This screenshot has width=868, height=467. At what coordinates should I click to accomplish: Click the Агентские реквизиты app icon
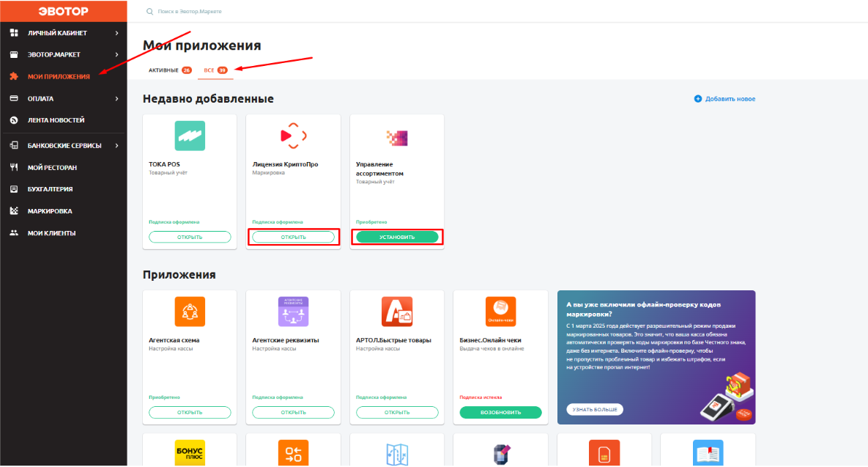[x=294, y=312]
